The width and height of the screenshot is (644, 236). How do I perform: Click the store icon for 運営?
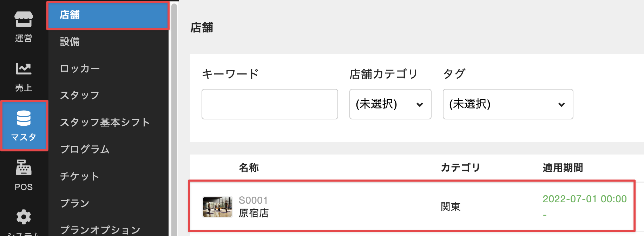(x=24, y=19)
